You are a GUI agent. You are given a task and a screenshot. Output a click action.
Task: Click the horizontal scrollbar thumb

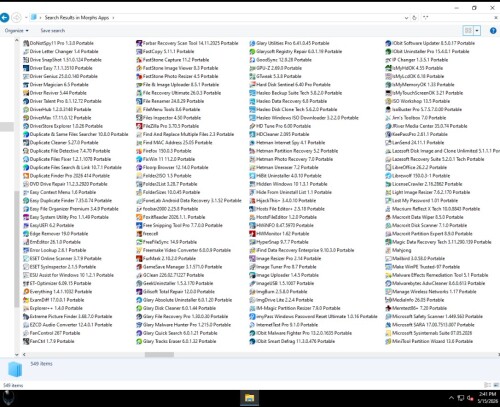tap(159, 355)
